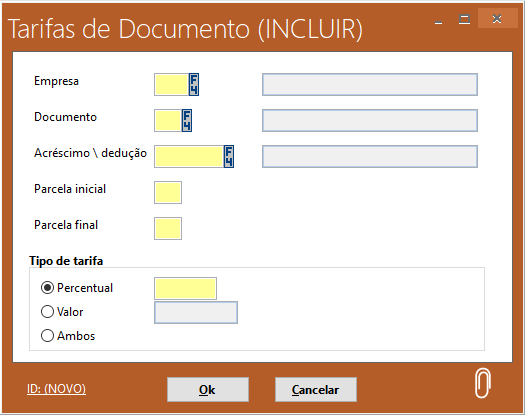525x415 pixels.
Task: Click the Parcela inicial field
Action: coord(168,192)
